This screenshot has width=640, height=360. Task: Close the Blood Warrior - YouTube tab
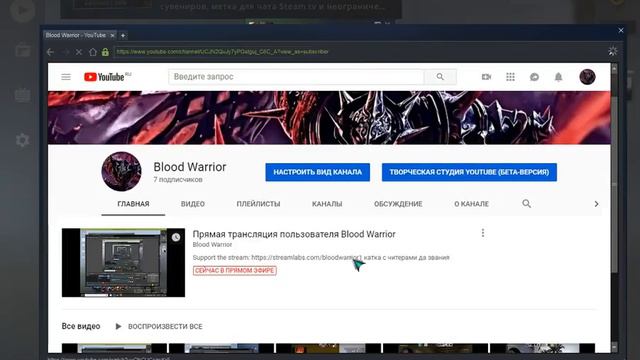point(113,36)
